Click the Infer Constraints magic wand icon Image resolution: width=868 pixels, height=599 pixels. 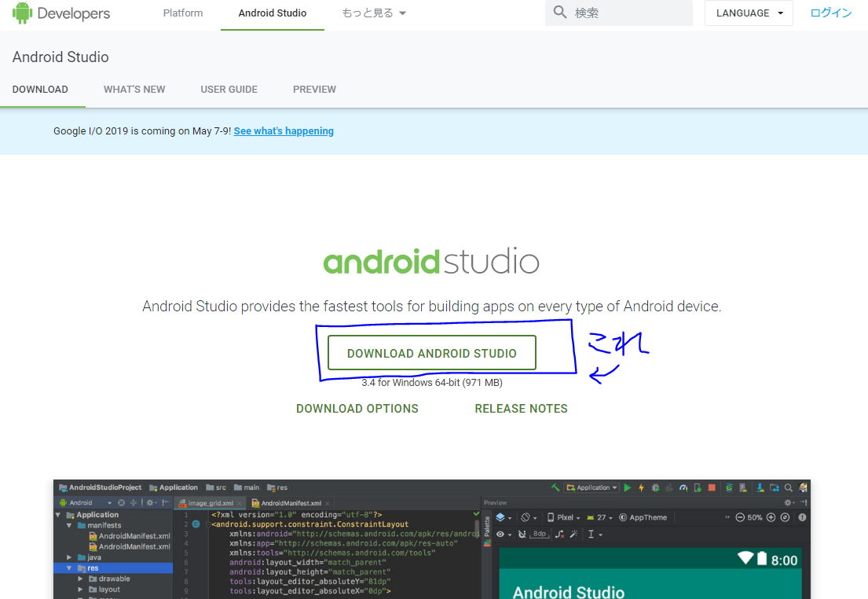pos(574,535)
